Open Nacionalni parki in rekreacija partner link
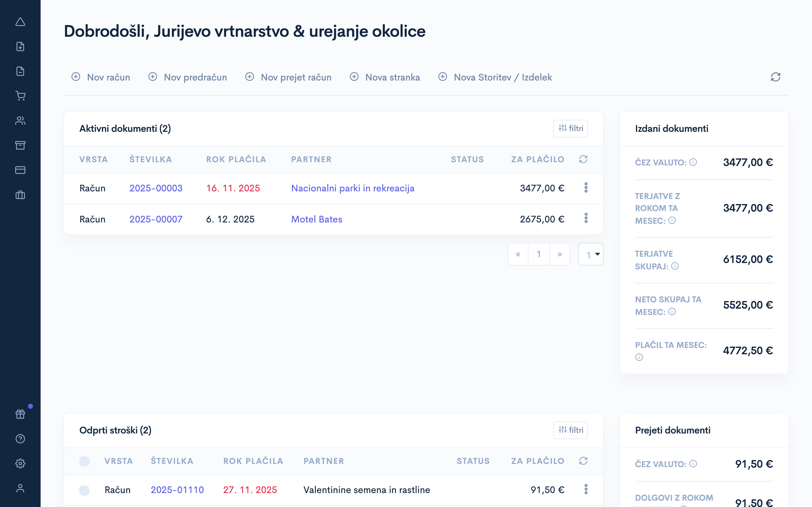 point(353,189)
